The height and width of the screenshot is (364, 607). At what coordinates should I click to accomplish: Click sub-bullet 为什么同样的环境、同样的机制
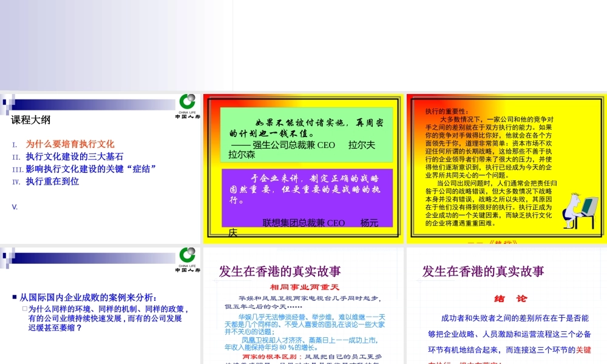(x=108, y=318)
